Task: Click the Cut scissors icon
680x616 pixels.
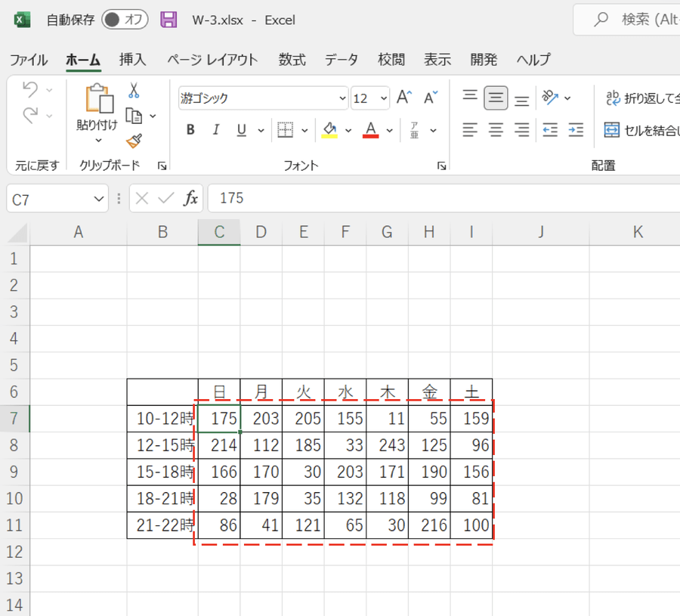Action: 134,91
